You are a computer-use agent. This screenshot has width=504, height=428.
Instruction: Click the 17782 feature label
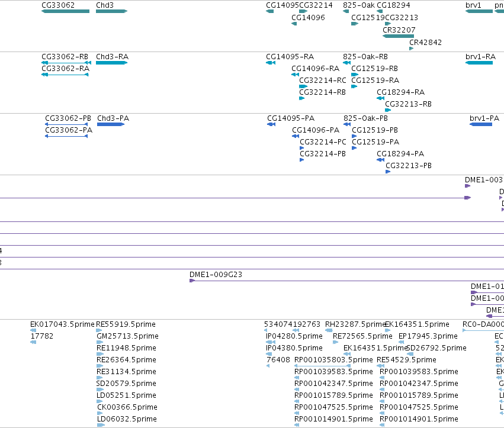click(x=42, y=336)
